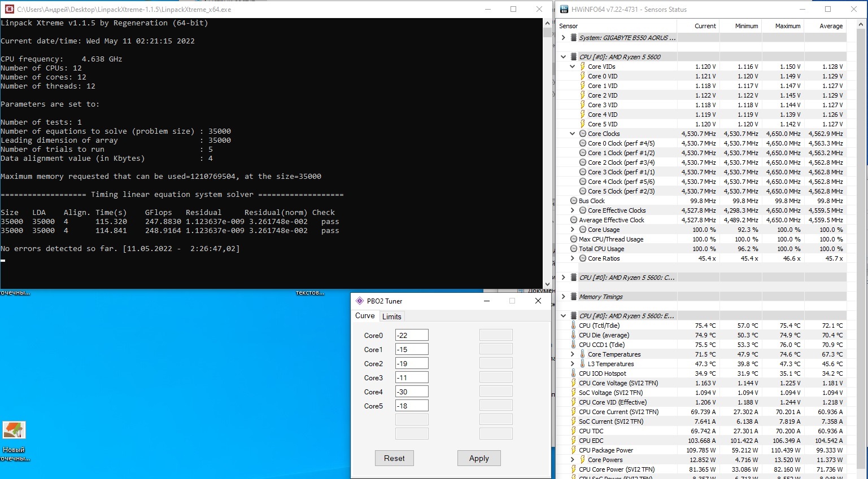Viewport: 868px width, 479px height.
Task: Click the HWiNFO64 title bar icon
Action: (563, 9)
